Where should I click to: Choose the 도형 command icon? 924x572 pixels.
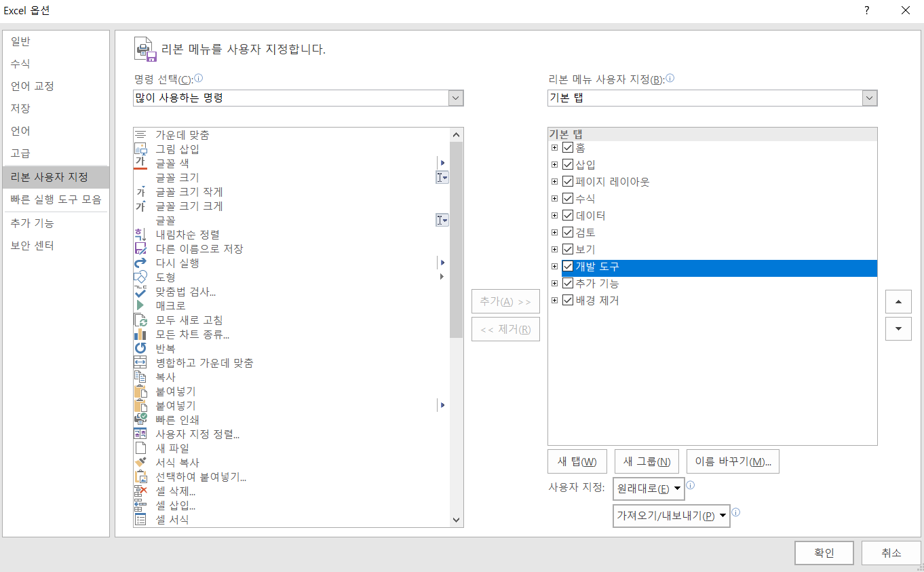[x=140, y=278]
